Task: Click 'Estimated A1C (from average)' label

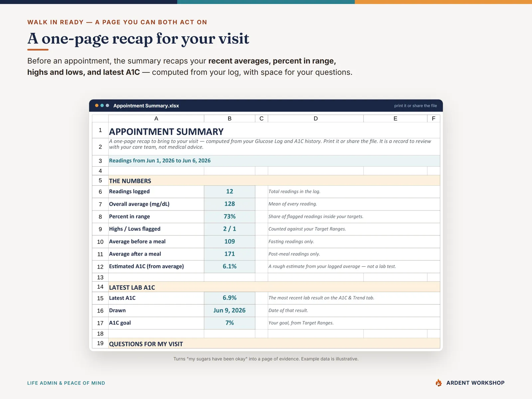Action: [146, 266]
